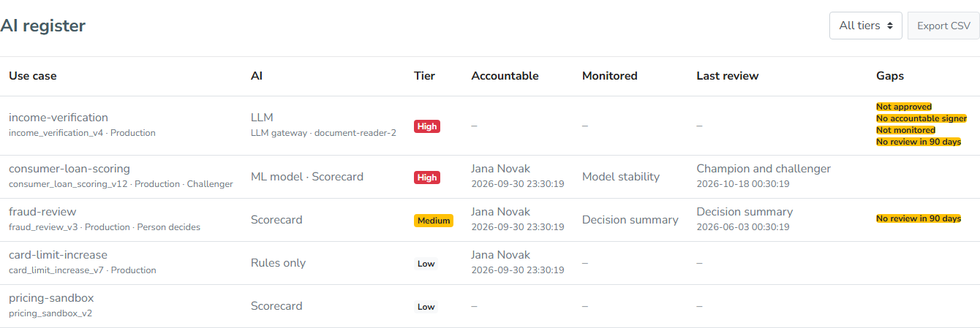
Task: Open the pricing-sandbox use case
Action: point(51,298)
